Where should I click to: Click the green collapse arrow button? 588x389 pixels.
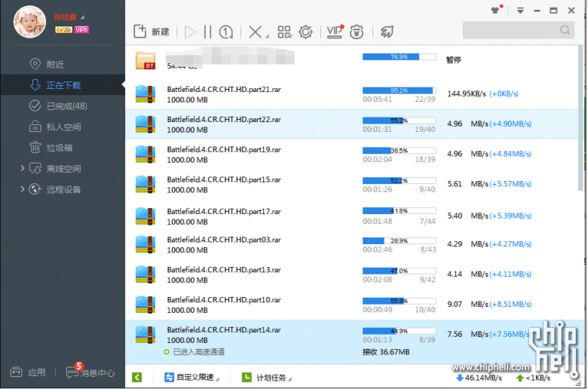137,378
